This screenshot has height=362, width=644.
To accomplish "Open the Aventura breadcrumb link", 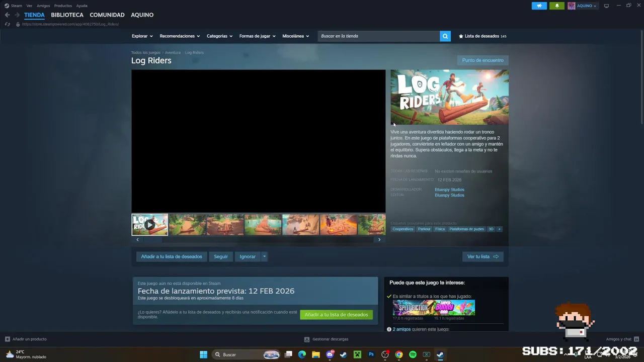I will (x=173, y=53).
